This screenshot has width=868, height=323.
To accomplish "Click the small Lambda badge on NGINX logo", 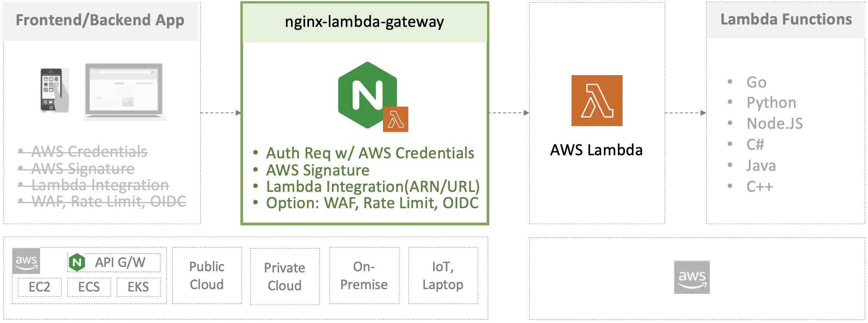I will pos(395,119).
